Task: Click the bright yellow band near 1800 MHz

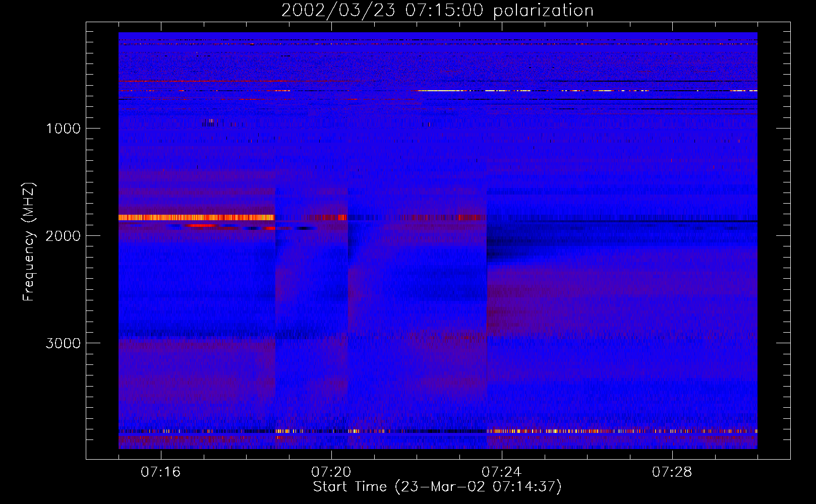Action: point(197,217)
